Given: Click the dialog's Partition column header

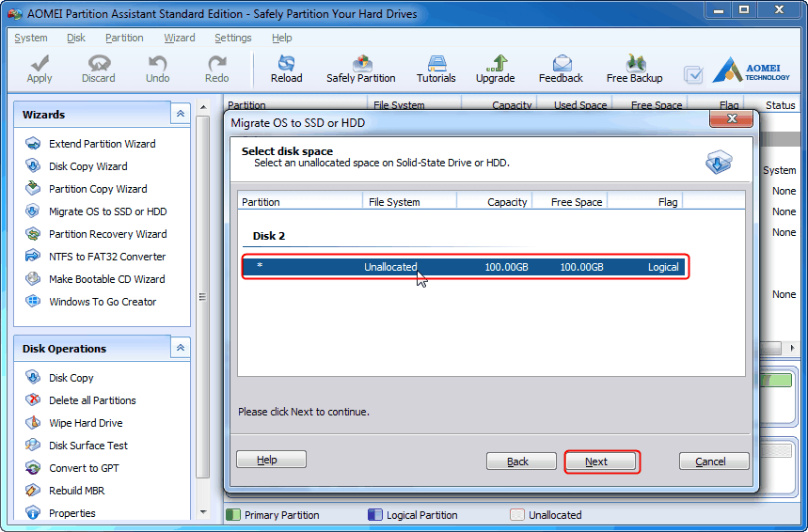Looking at the screenshot, I should pos(300,202).
